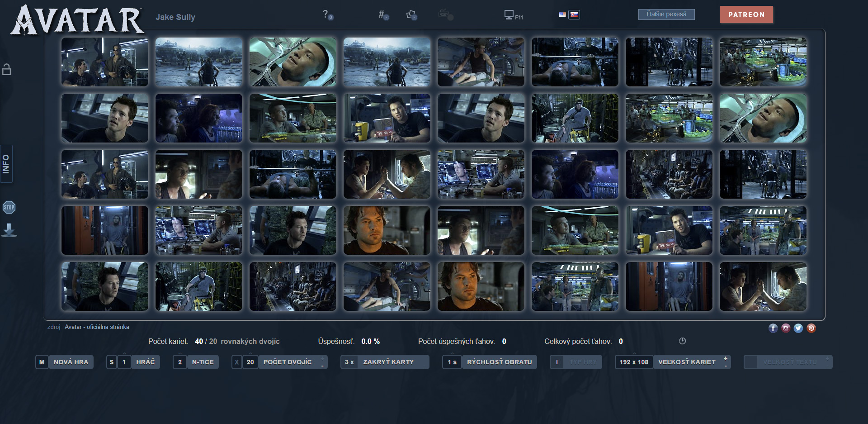Flip the bench press card in row three
Image resolution: width=868 pixels, height=424 pixels.
coord(293,174)
